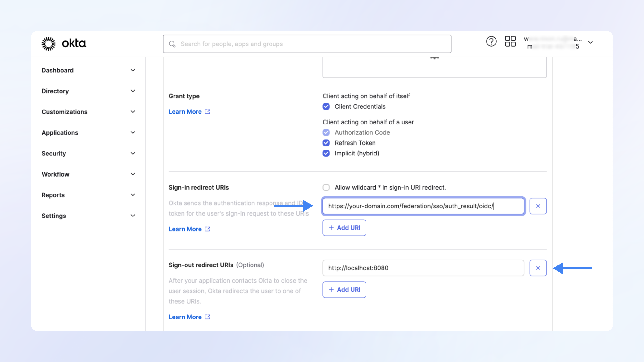Viewport: 644px width, 362px height.
Task: Click Add URI under Sign-in redirect URIs
Action: [344, 228]
